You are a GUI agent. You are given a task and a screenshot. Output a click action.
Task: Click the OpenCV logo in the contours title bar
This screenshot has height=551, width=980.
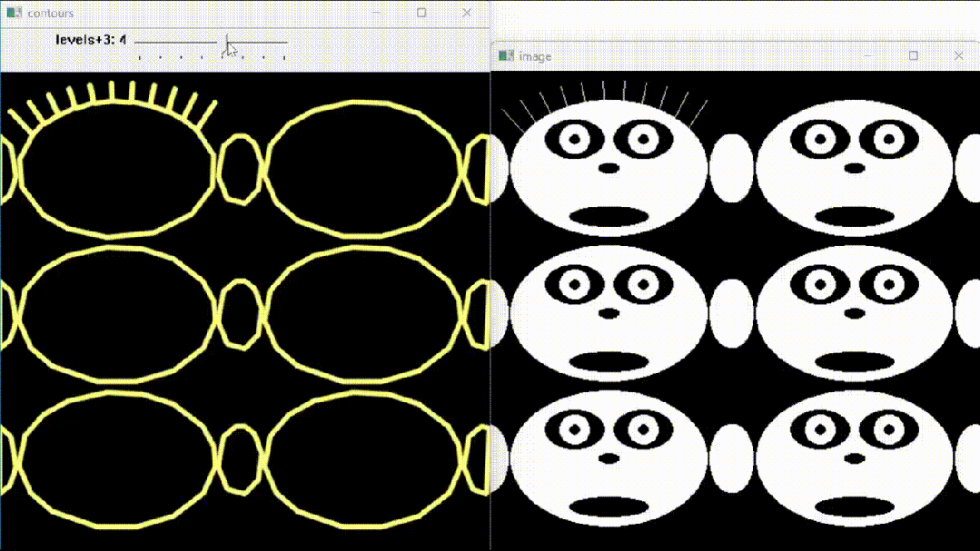(14, 13)
